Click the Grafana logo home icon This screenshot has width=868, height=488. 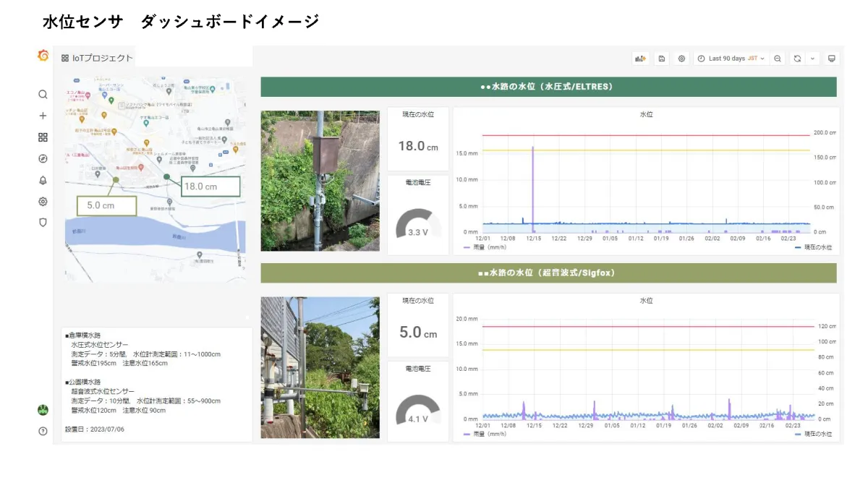click(43, 56)
